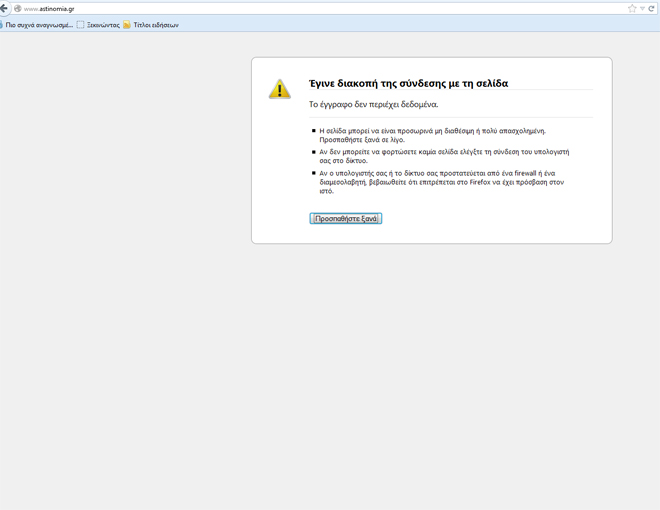Click the yellow warning triangle icon
The image size is (660, 510).
[280, 90]
